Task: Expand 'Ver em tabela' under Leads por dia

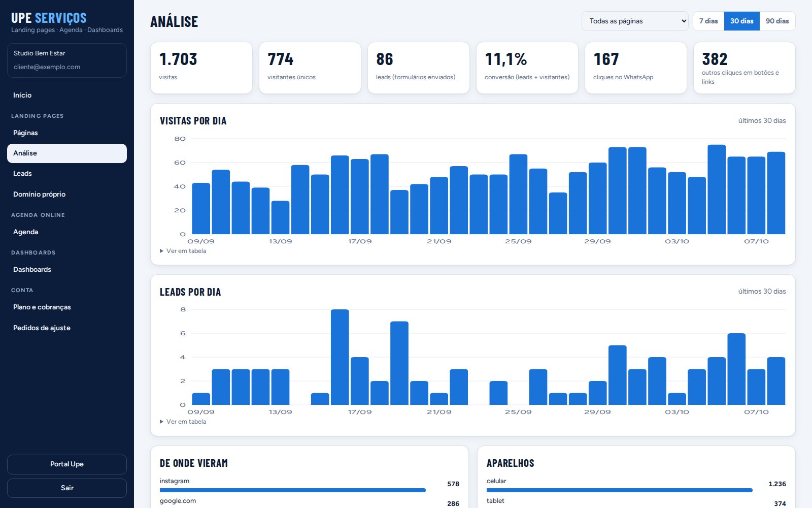Action: 183,422
